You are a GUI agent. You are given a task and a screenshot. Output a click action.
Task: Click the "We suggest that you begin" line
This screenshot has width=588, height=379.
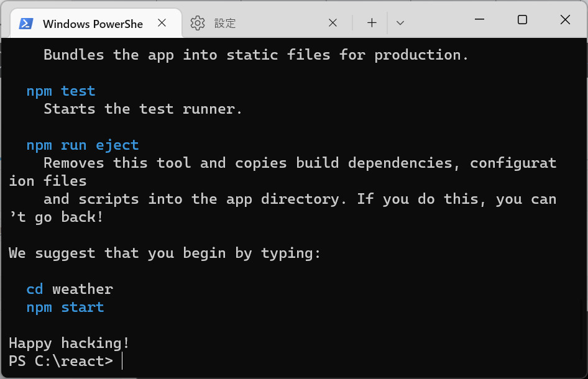click(x=165, y=253)
